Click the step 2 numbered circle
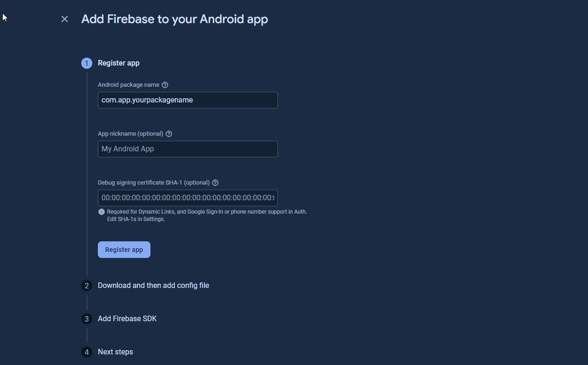 click(86, 286)
